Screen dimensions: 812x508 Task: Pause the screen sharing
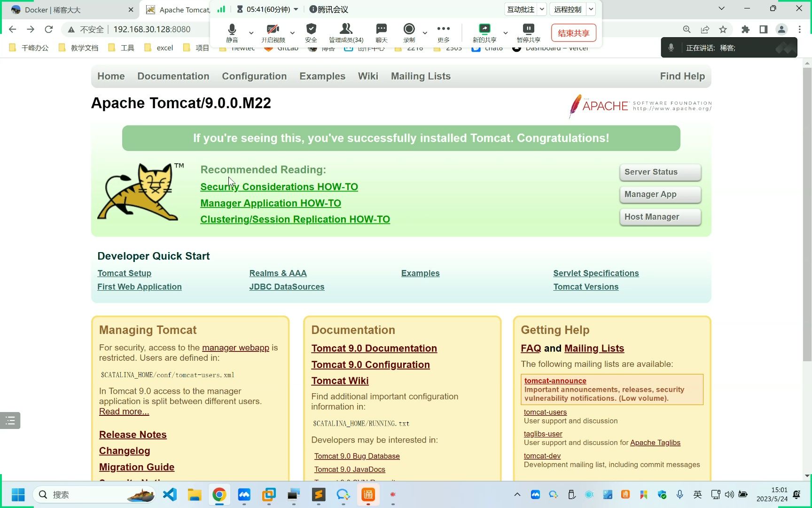[529, 33]
